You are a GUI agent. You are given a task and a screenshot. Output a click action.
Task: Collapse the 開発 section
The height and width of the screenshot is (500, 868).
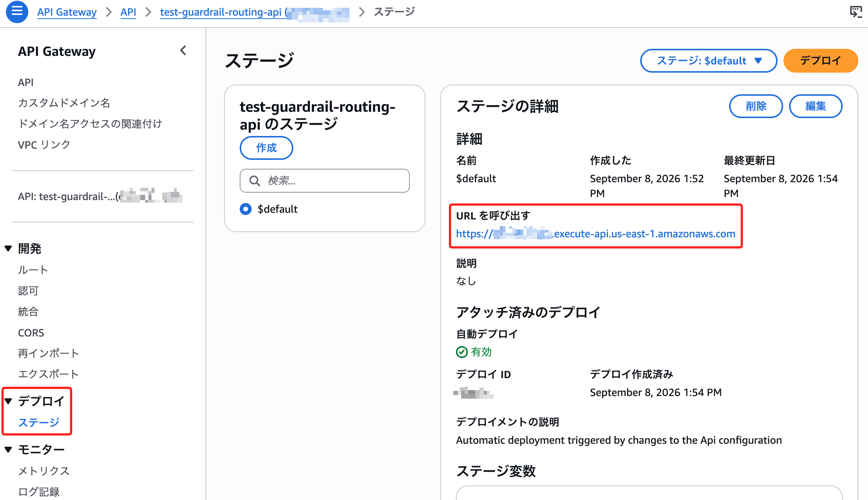coord(8,249)
